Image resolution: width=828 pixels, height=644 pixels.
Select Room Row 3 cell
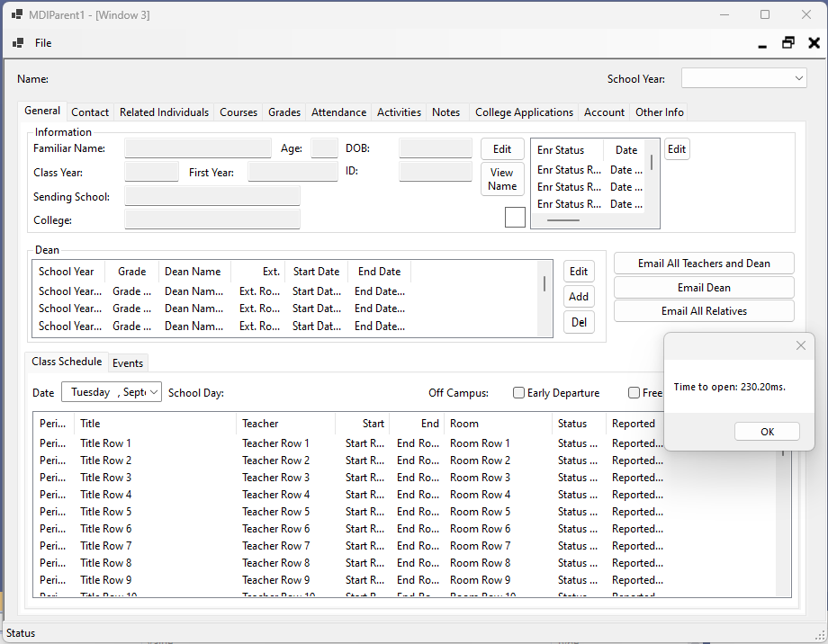(480, 478)
